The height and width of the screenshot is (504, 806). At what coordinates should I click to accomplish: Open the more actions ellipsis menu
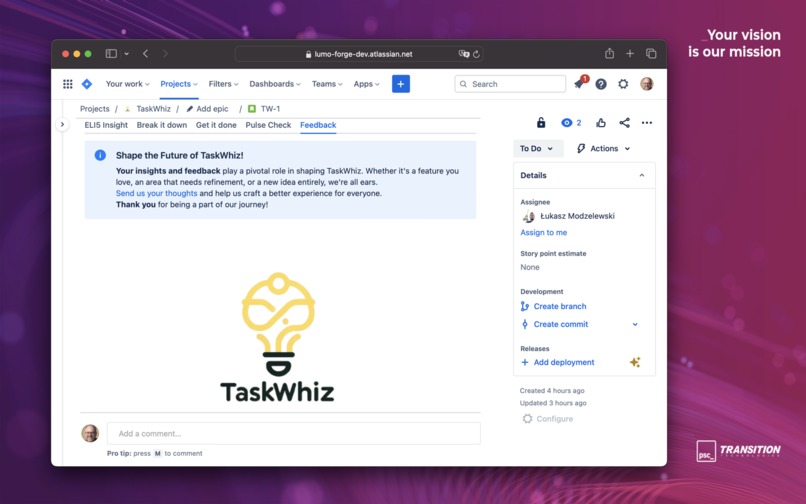(x=647, y=122)
